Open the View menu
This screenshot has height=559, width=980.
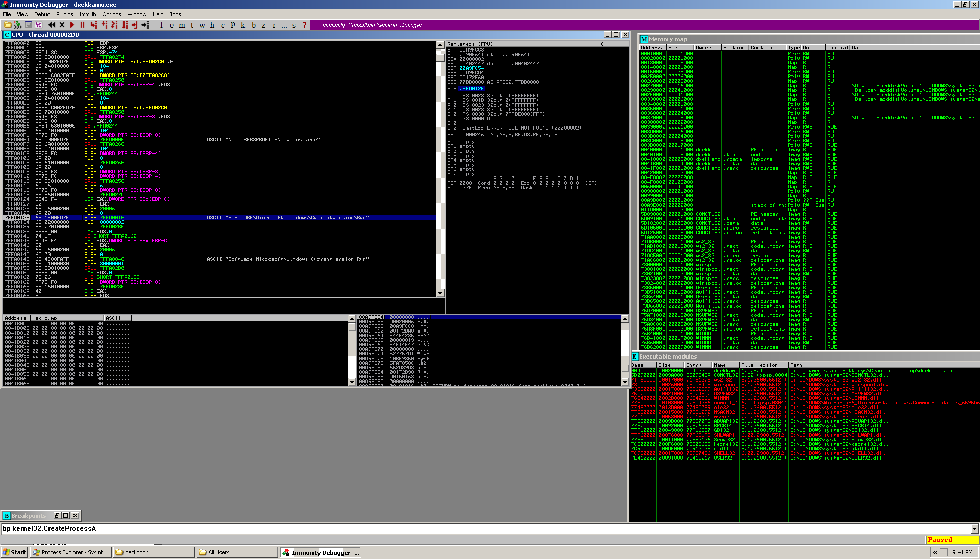[x=22, y=14]
